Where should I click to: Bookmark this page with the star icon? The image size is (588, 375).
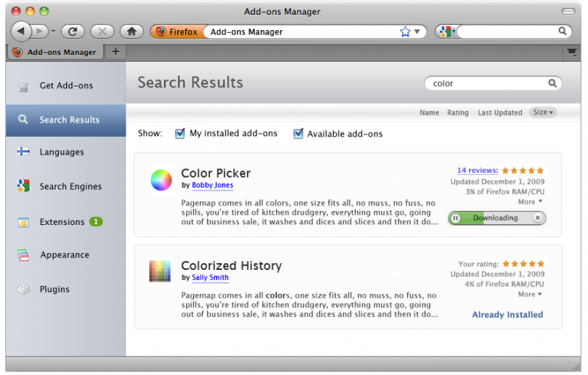405,32
